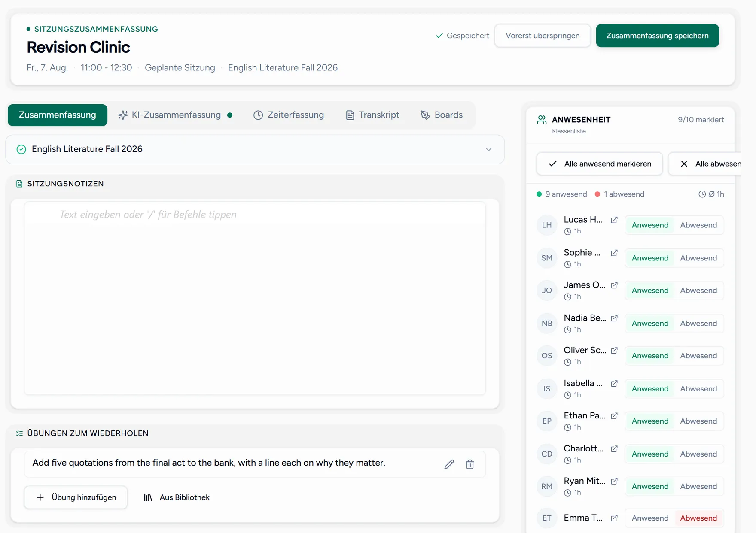
Task: Mark Lucas H. as Abwesend
Action: (698, 225)
